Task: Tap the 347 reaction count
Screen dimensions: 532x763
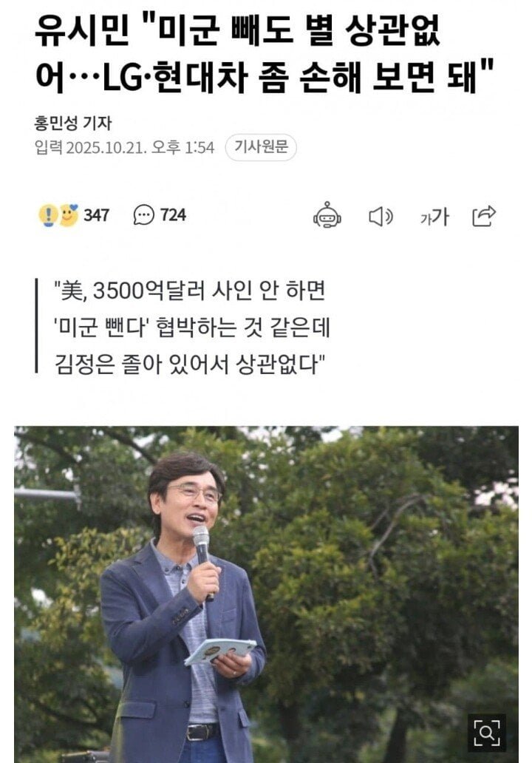Action: tap(96, 215)
